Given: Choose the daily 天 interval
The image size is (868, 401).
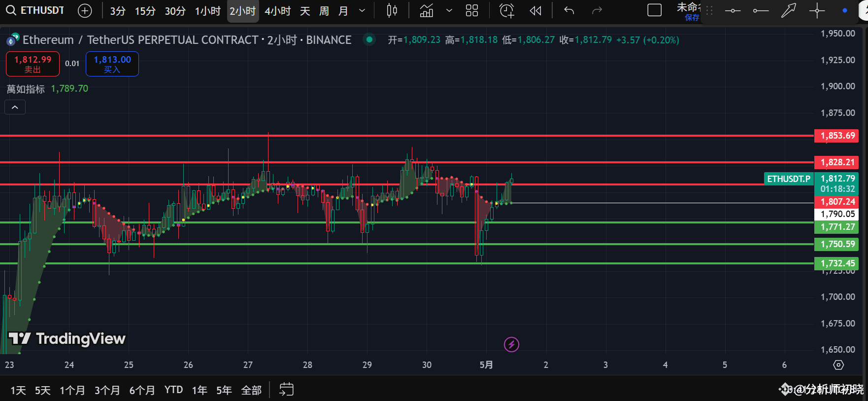Looking at the screenshot, I should tap(305, 11).
